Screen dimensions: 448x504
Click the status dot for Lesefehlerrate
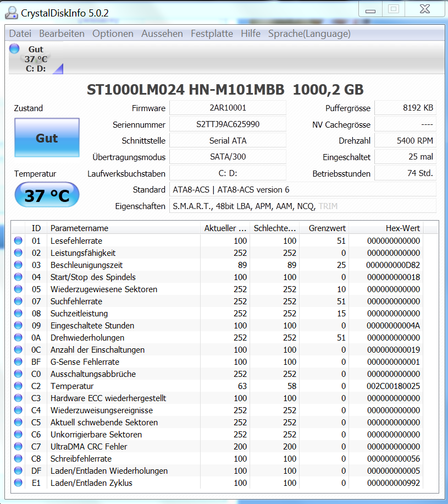point(18,240)
